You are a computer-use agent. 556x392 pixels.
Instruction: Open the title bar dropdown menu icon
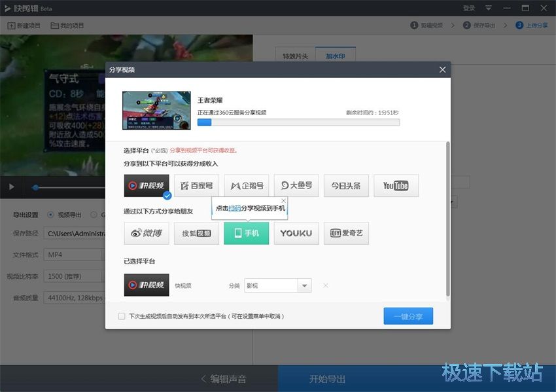pyautogui.click(x=488, y=8)
